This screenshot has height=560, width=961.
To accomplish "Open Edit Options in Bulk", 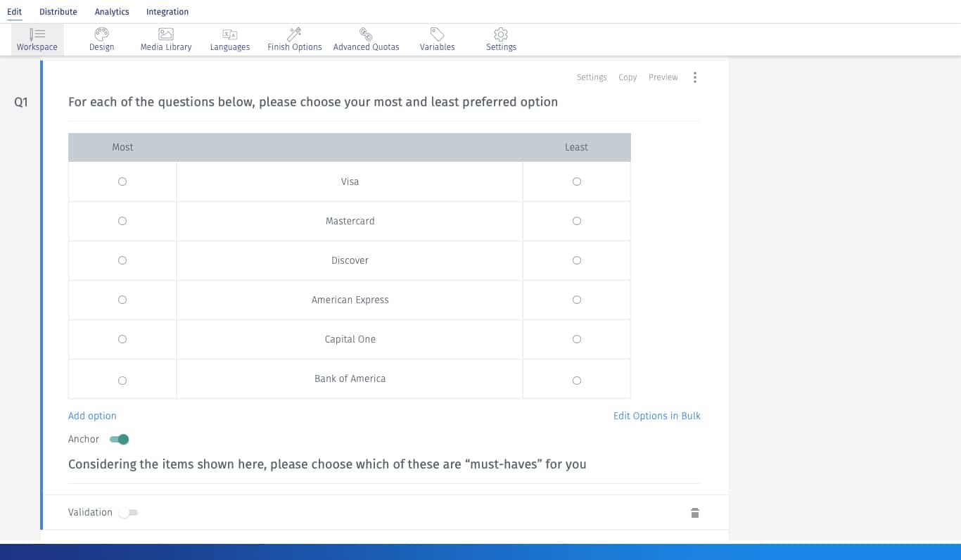I will 657,416.
